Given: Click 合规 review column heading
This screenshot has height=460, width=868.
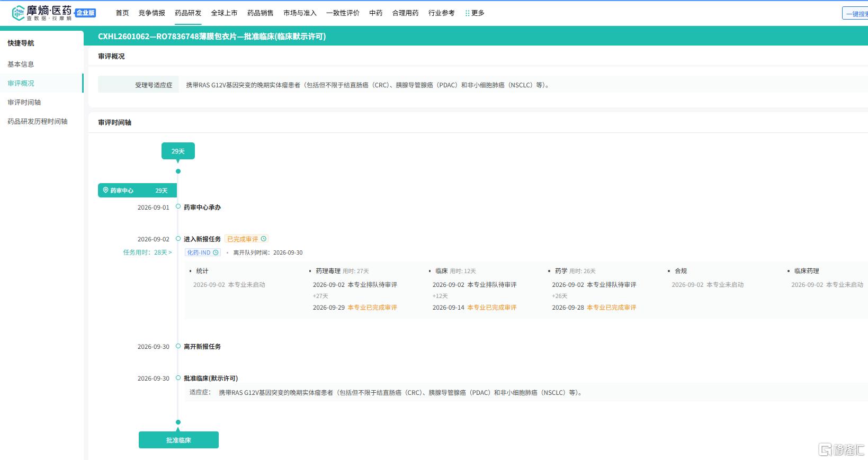Looking at the screenshot, I should [x=681, y=271].
